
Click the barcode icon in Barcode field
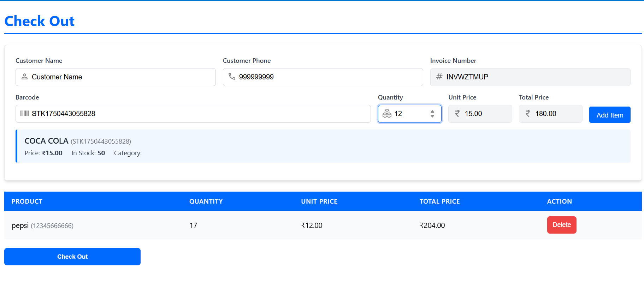click(24, 113)
